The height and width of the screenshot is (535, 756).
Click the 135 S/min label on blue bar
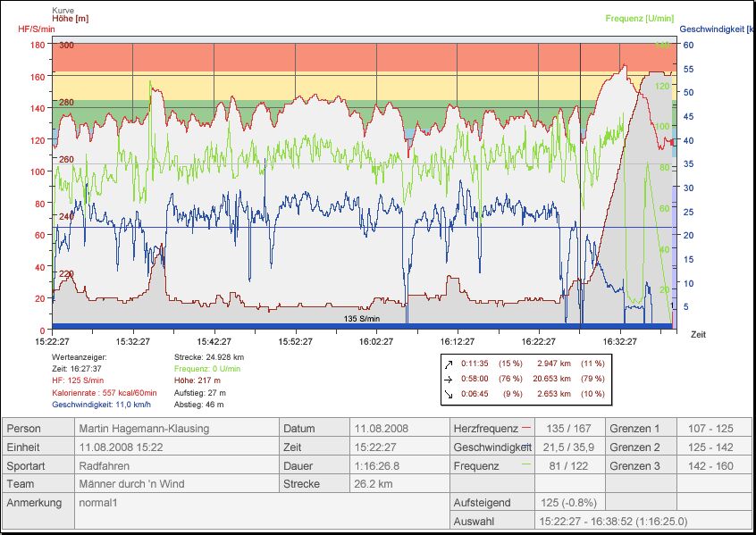[362, 319]
